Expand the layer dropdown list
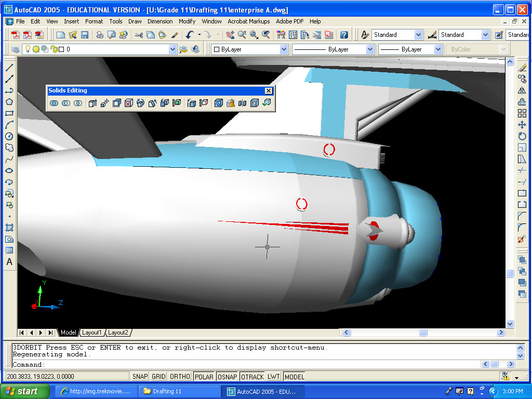Screen dimensions: 532x399 coord(173,49)
